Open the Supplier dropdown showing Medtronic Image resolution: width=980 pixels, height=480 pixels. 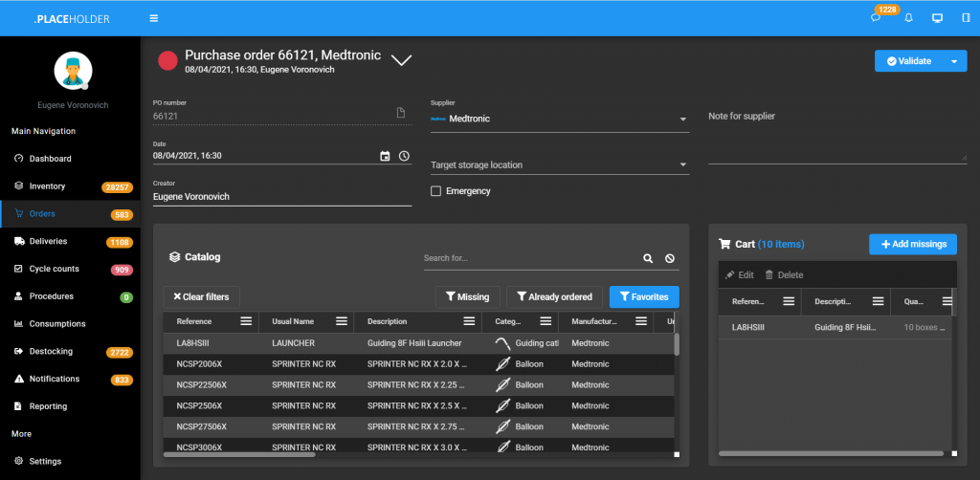click(559, 119)
